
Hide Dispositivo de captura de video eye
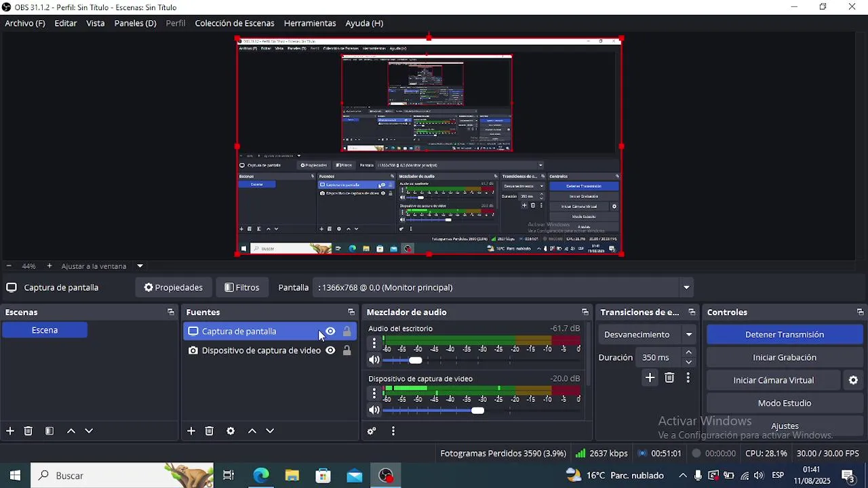330,350
